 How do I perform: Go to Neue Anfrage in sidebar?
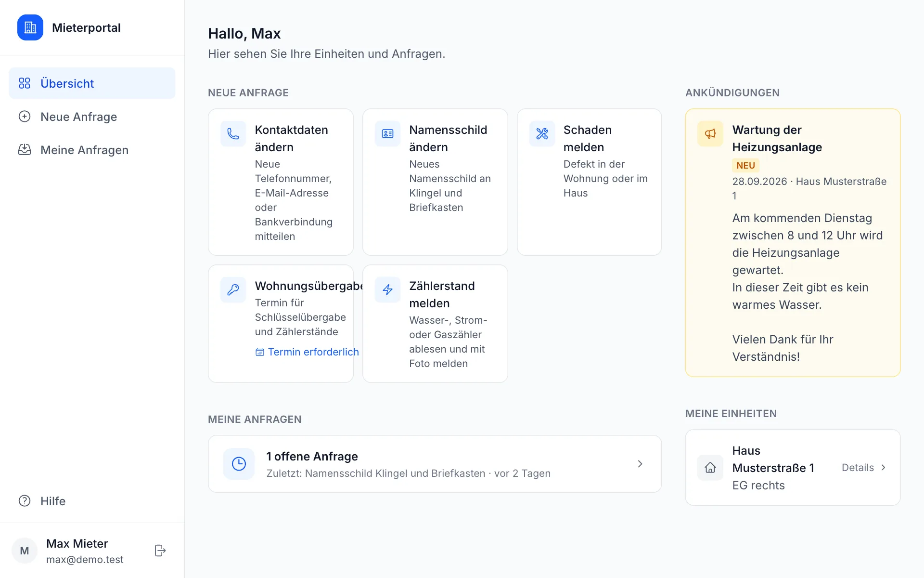click(92, 117)
